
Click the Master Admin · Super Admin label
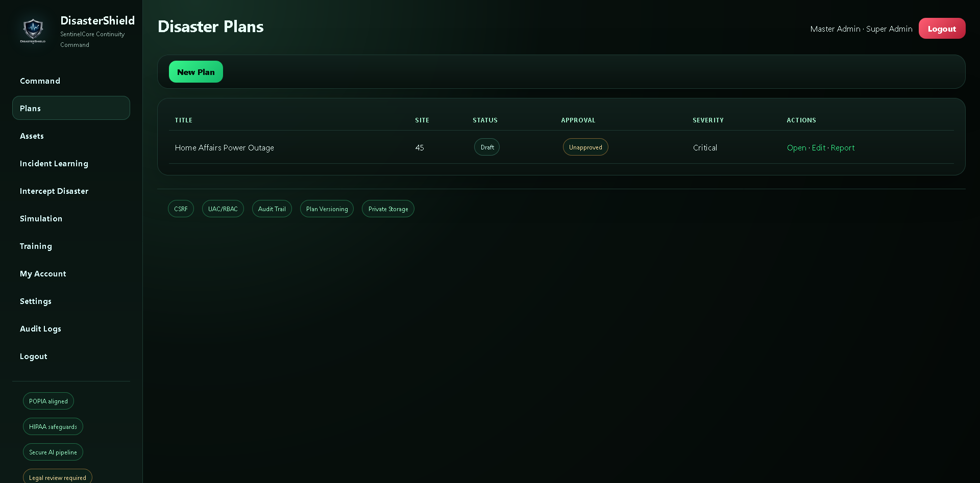click(861, 29)
